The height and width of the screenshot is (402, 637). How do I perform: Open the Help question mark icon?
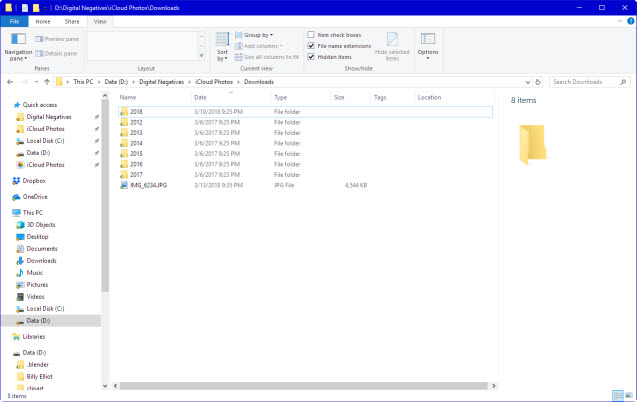pyautogui.click(x=630, y=21)
